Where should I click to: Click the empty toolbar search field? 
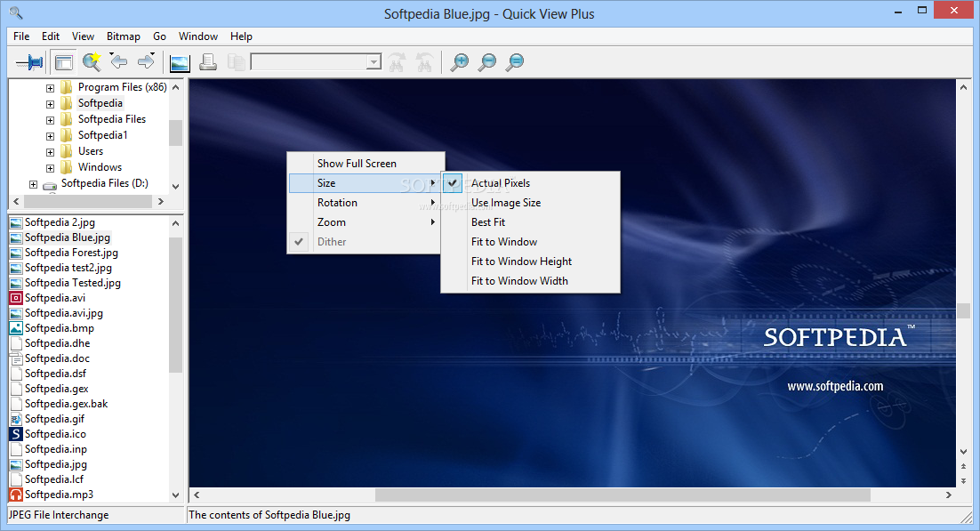click(309, 62)
